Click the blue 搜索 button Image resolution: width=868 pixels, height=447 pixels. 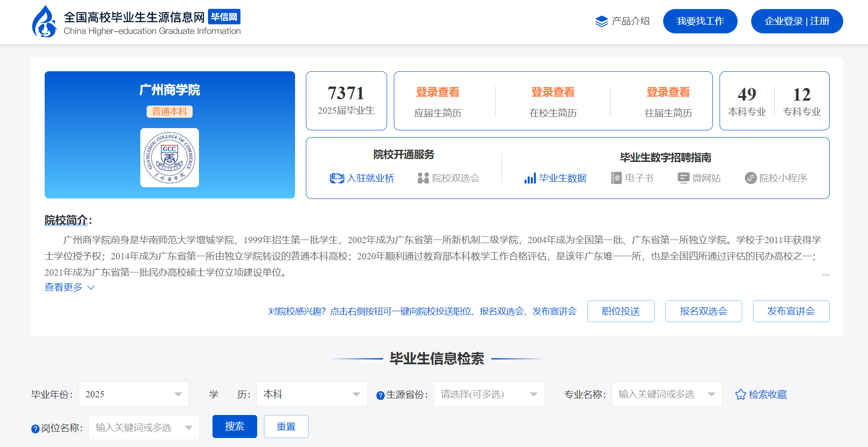(x=235, y=427)
